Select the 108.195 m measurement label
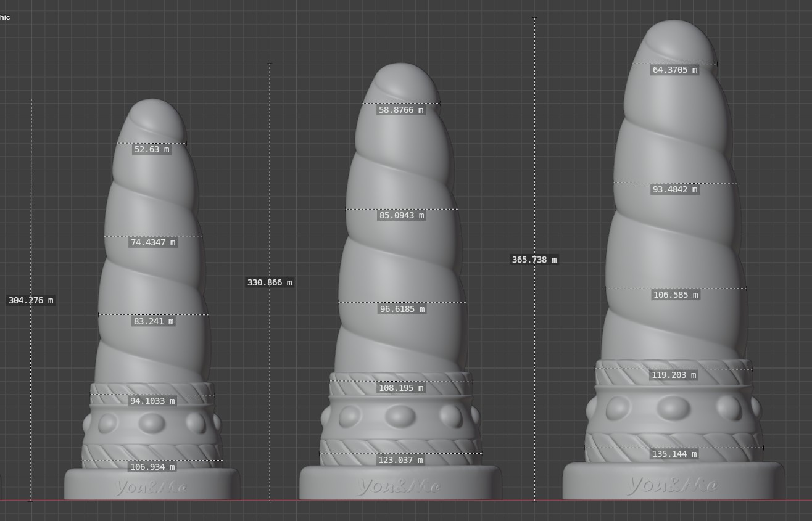The image size is (812, 521). click(401, 388)
